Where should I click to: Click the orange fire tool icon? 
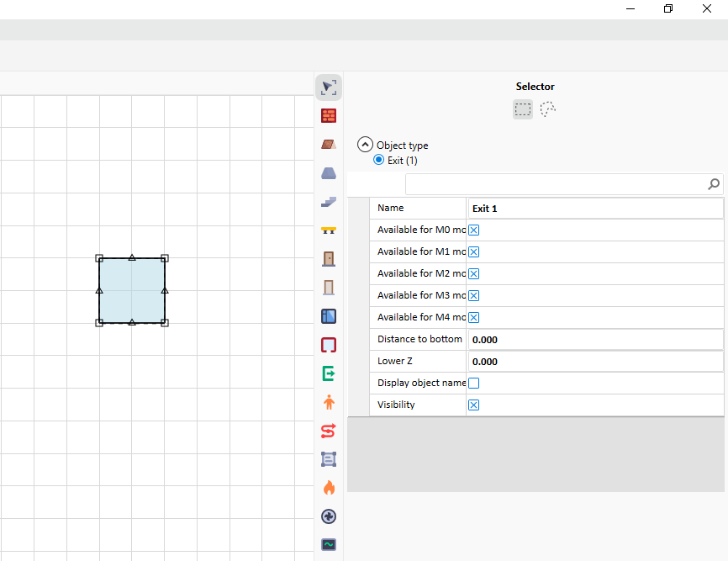coord(329,488)
